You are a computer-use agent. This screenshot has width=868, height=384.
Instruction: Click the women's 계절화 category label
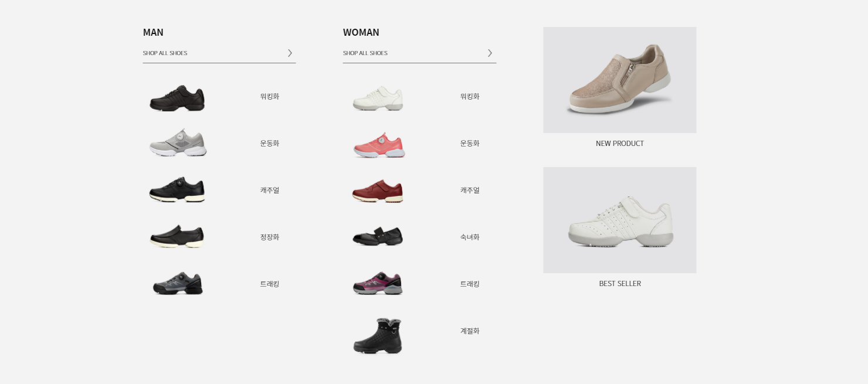470,331
